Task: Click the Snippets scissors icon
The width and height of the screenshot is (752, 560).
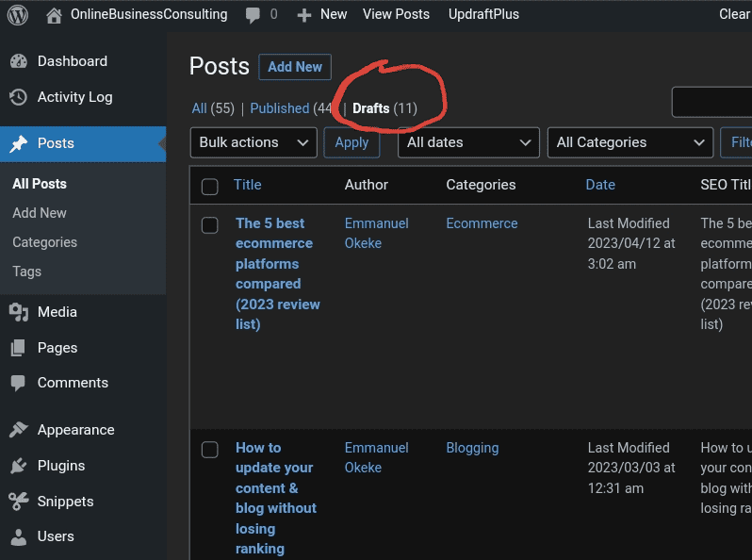Action: pos(18,502)
